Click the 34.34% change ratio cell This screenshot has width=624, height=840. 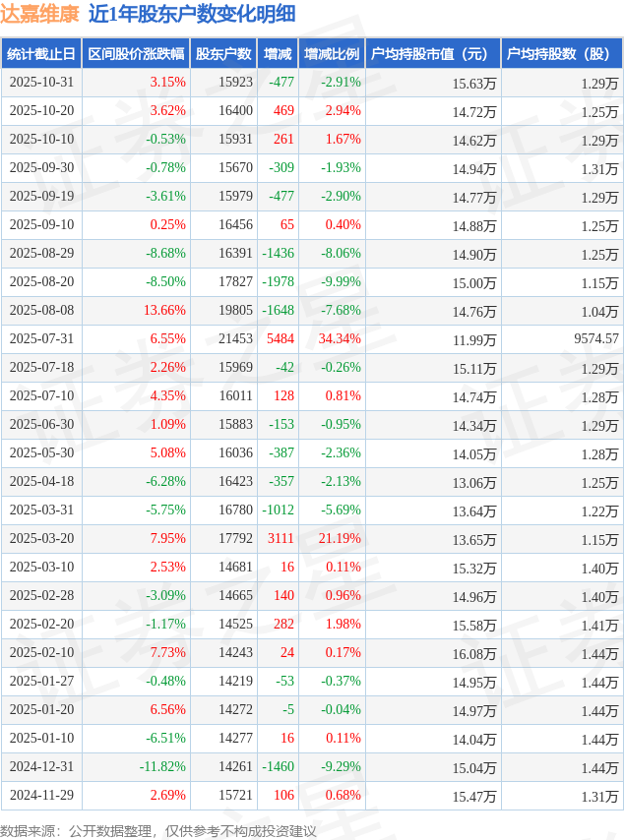click(340, 339)
